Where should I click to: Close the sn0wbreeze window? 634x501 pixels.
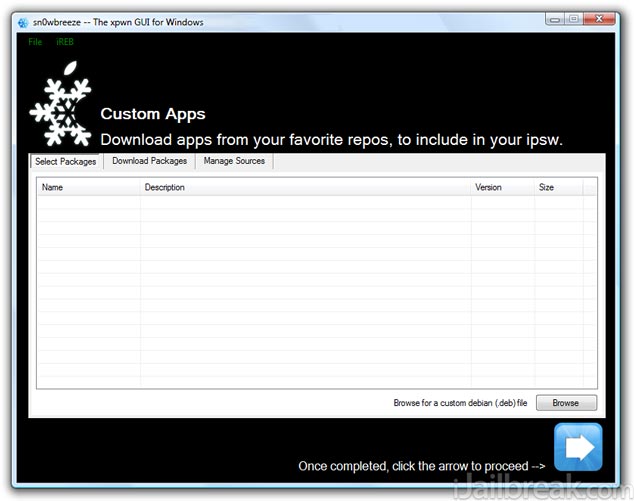600,19
